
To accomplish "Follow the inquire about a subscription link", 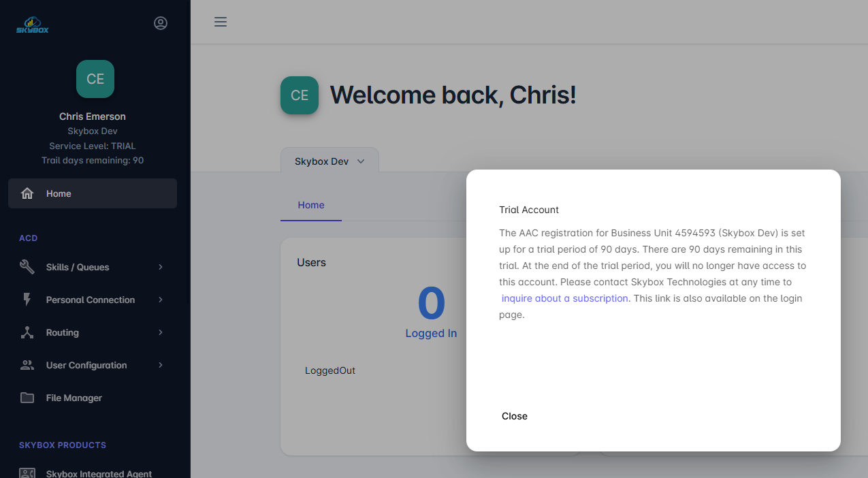I will (564, 298).
